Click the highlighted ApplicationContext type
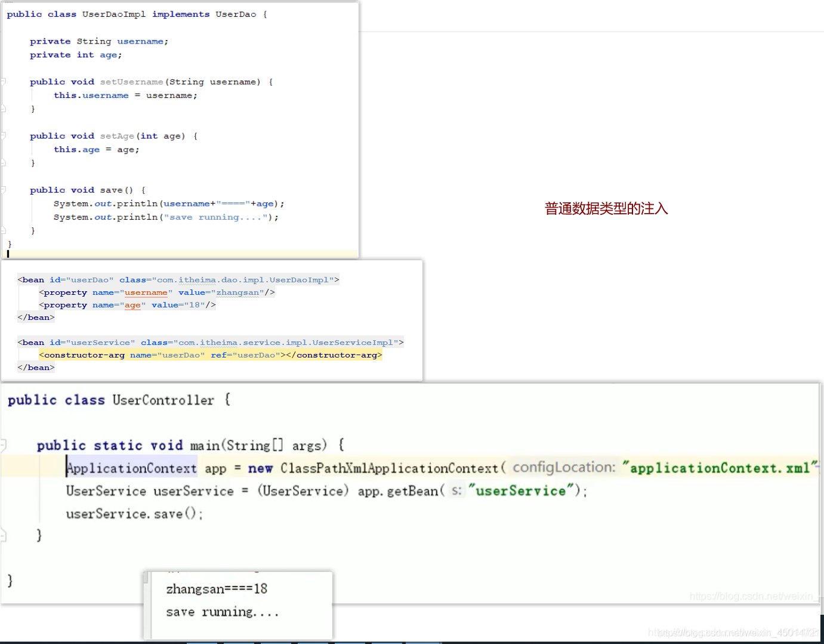The width and height of the screenshot is (824, 644). tap(131, 468)
